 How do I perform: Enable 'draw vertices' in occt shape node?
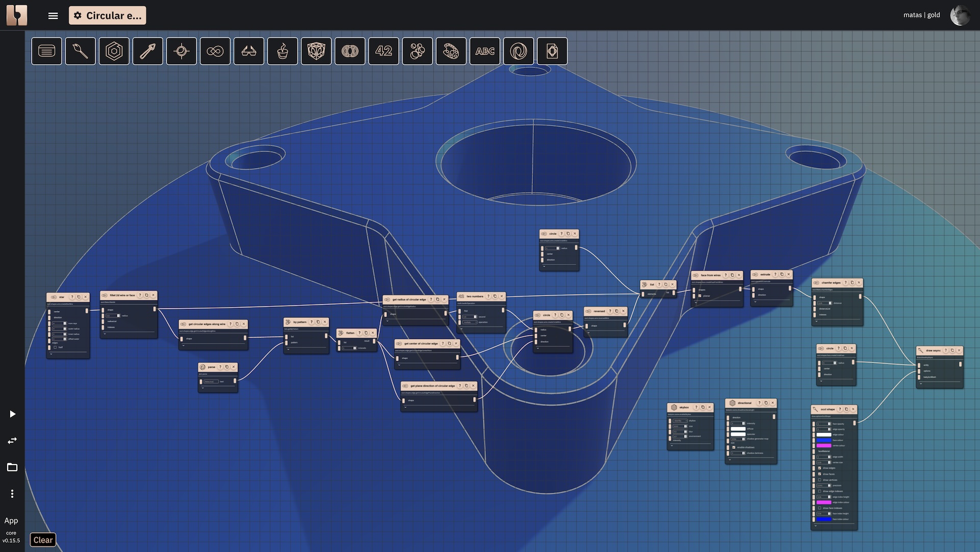(820, 480)
